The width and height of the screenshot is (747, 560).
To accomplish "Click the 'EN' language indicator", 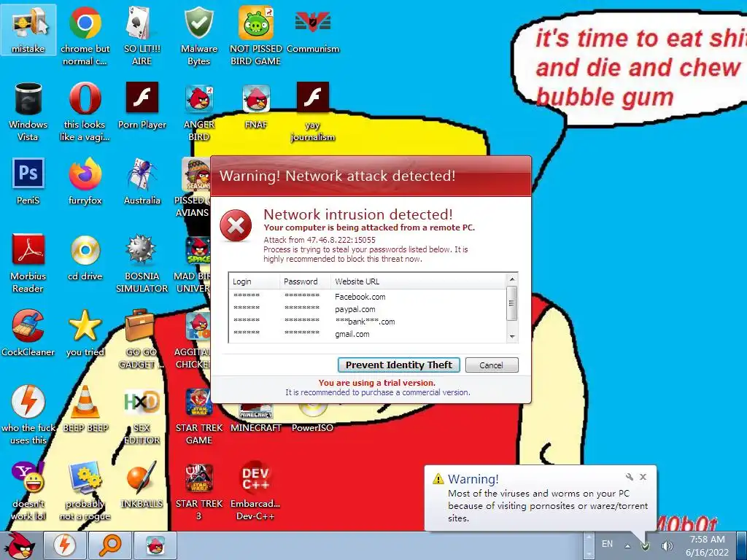I will tap(607, 544).
